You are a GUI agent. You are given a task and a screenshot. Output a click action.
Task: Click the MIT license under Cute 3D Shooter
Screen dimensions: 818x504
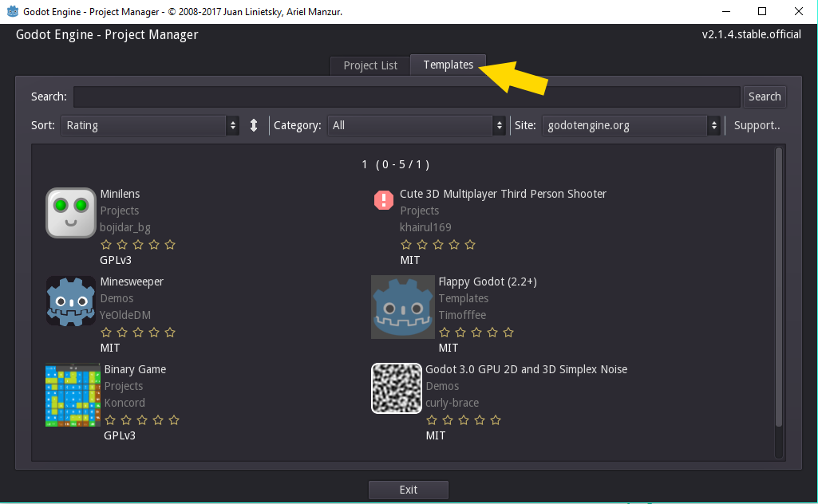tap(410, 260)
